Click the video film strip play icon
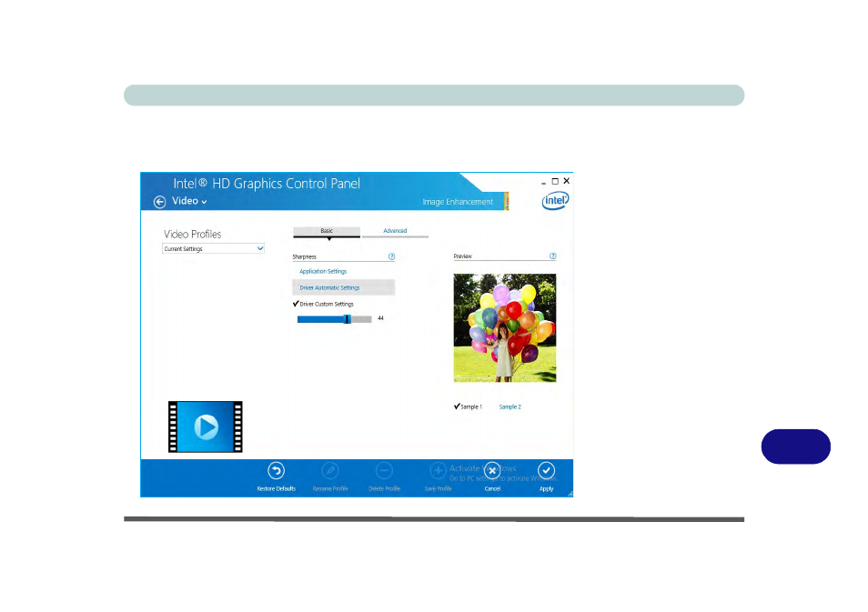The image size is (868, 612). point(206,426)
